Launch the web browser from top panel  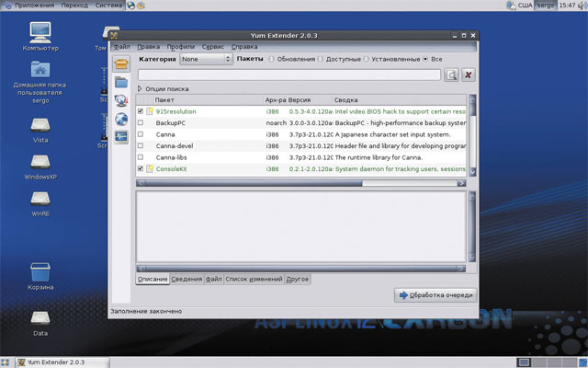coord(130,6)
